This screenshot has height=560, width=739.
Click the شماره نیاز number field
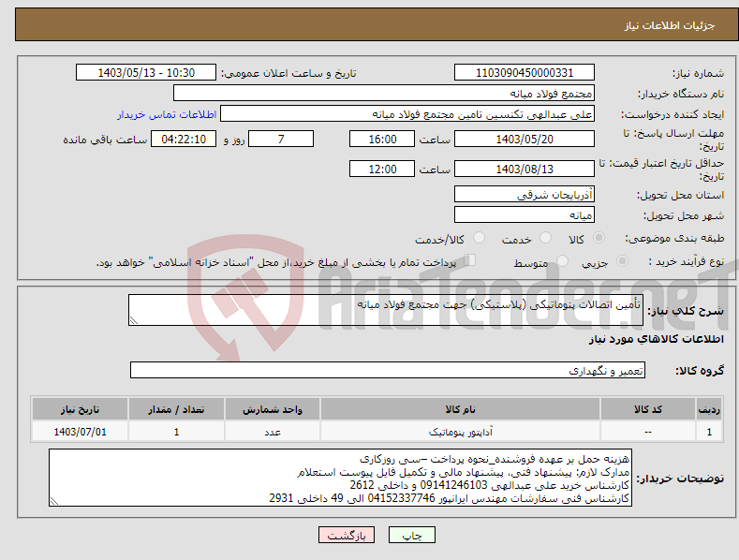tap(525, 73)
